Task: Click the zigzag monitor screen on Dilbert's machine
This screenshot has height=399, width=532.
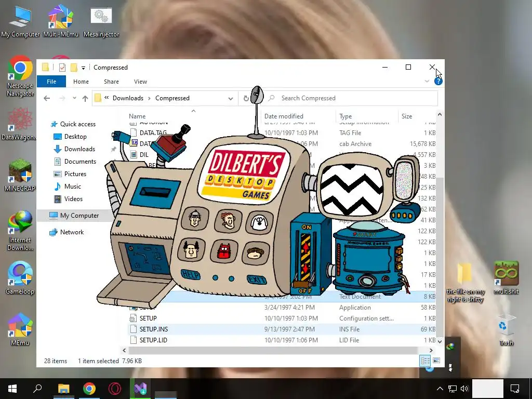Action: (x=351, y=190)
